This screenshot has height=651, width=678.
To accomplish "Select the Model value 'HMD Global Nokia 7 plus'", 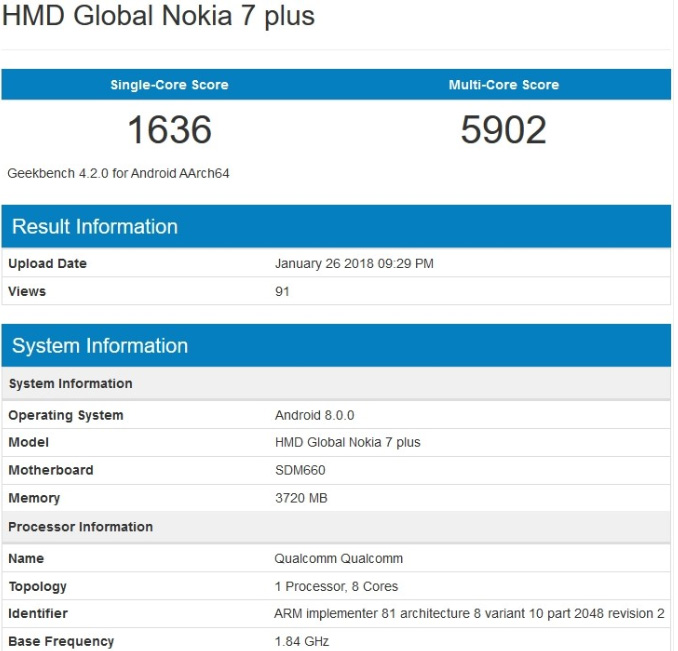I will [x=348, y=442].
